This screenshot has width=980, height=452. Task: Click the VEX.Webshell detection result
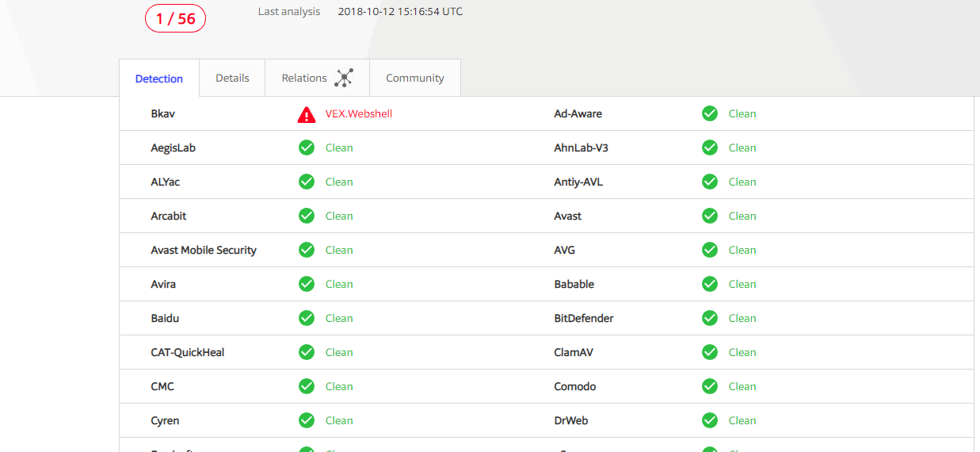tap(359, 113)
